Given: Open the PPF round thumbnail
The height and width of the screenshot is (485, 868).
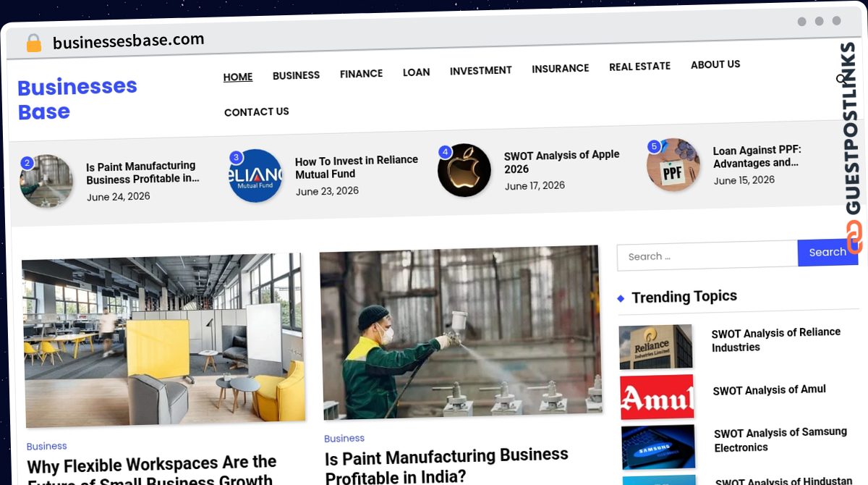Looking at the screenshot, I should (x=673, y=164).
